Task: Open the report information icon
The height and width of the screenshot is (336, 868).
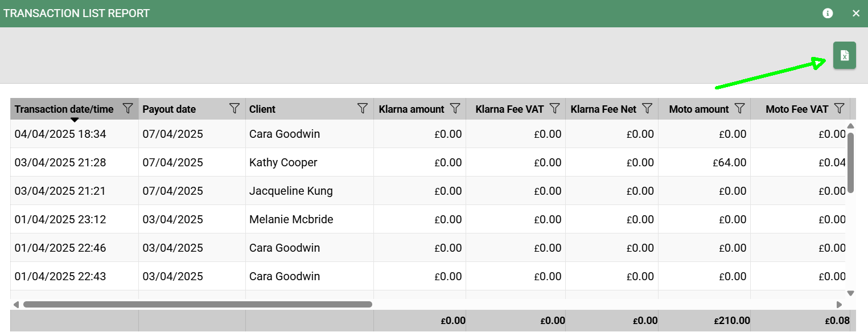Action: [828, 13]
